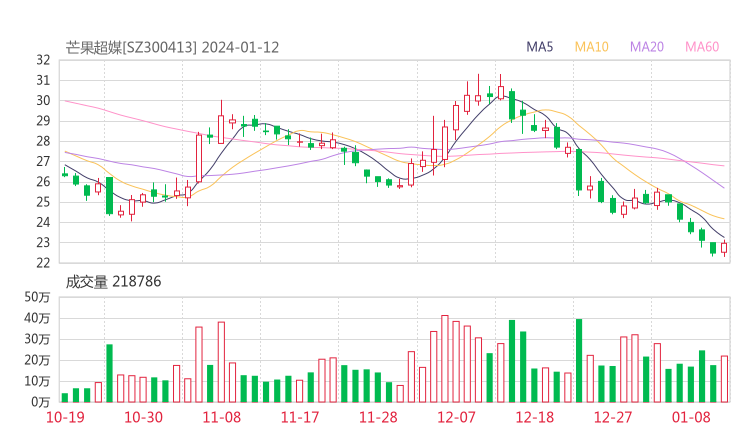The height and width of the screenshot is (440, 740).
Task: Click the 12-18 date label
Action: click(535, 417)
